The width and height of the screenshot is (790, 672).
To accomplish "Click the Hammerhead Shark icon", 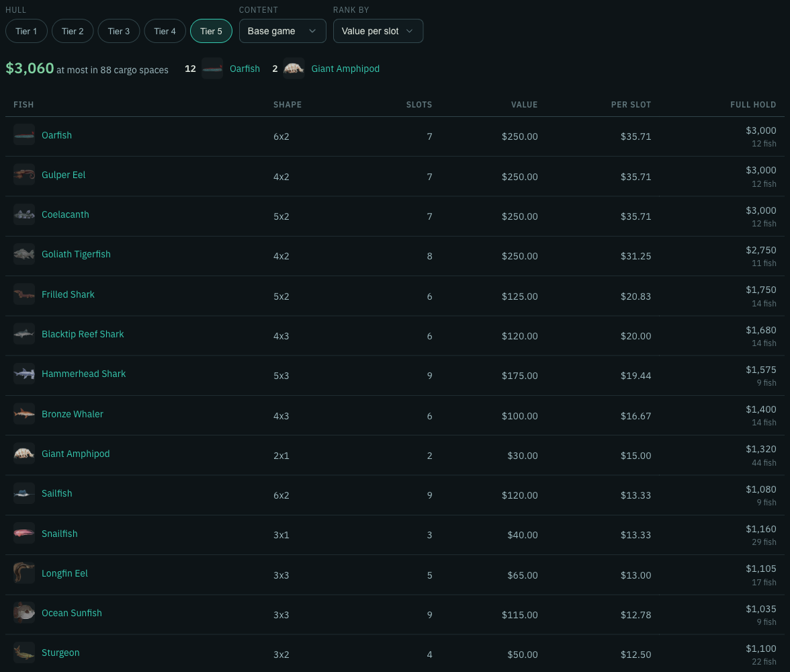I will coord(24,374).
